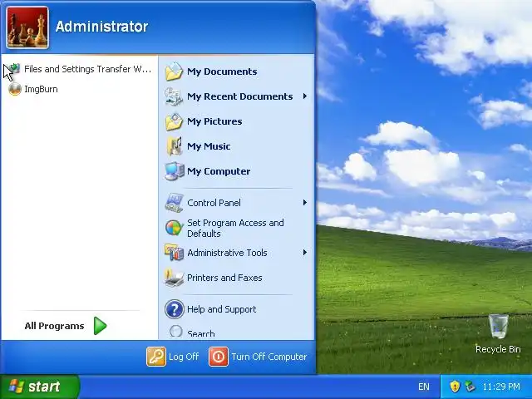Click the Safely Remove Hardware tray icon

click(470, 387)
